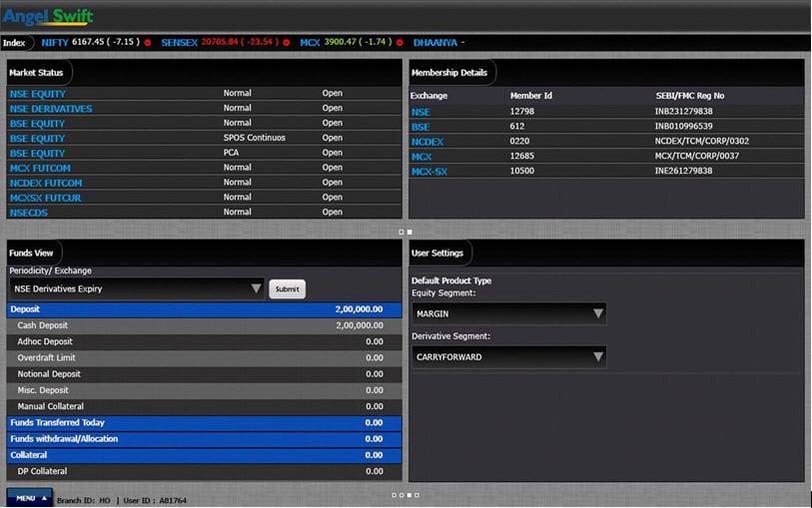Viewport: 812px width, 508px height.
Task: Expand Equity Segment MARGIN dropdown
Action: click(x=508, y=313)
